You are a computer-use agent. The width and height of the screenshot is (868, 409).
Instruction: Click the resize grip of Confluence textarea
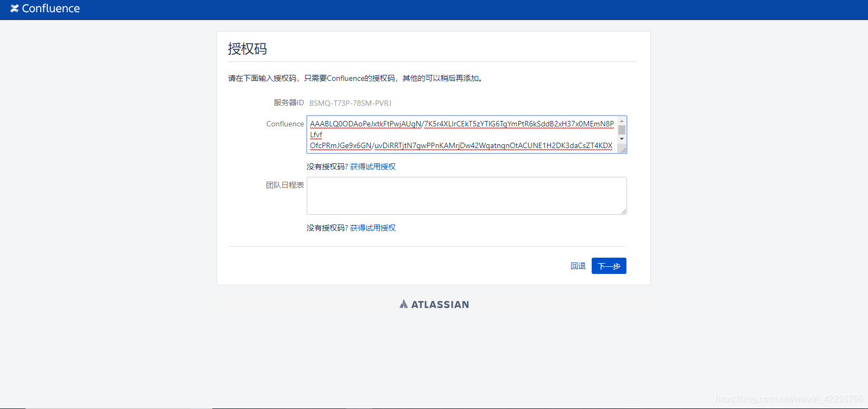623,150
